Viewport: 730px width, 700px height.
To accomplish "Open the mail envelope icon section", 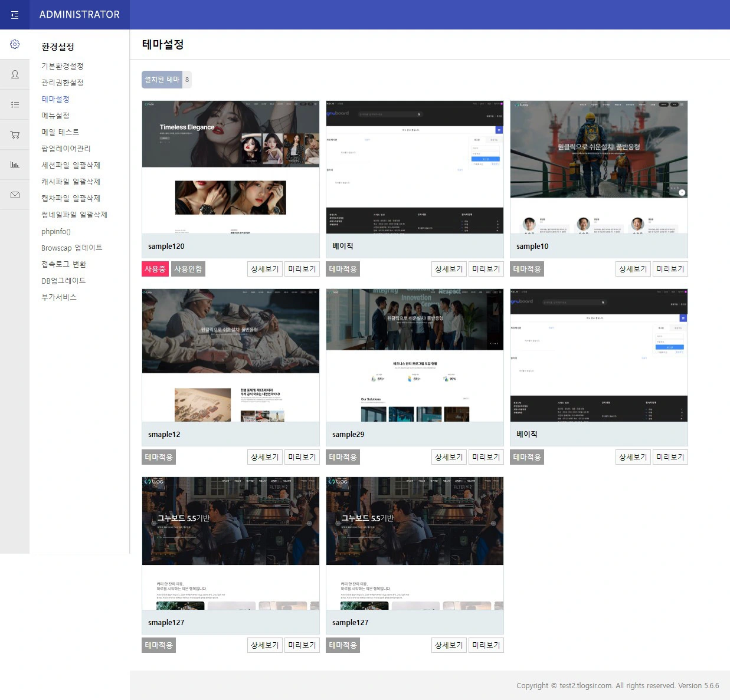I will (x=15, y=195).
